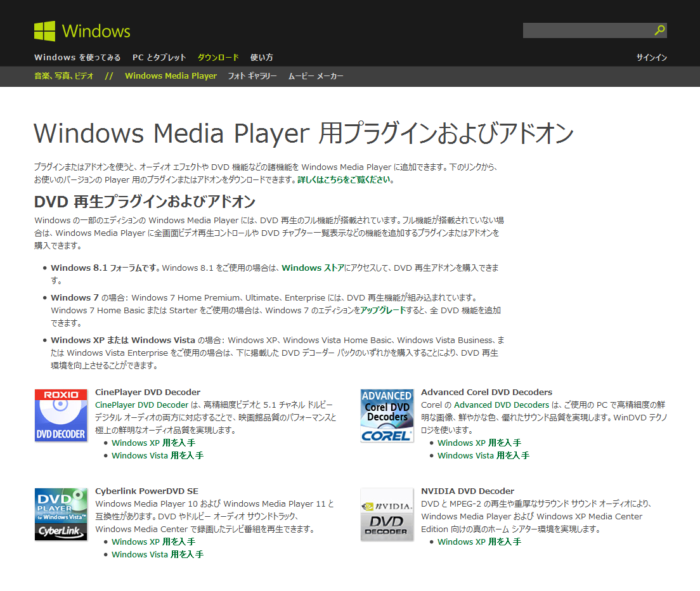
Task: Click the 'Advanced Corel DVD Decoders' heading
Action: pos(486,392)
